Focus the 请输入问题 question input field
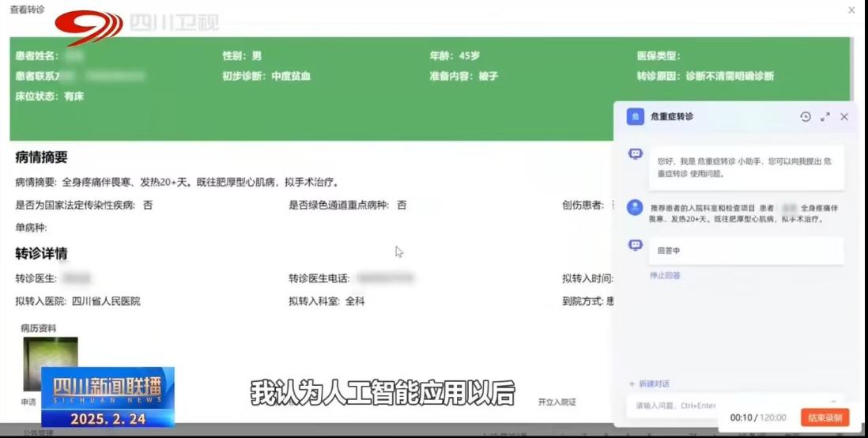The width and height of the screenshot is (868, 438). pyautogui.click(x=711, y=406)
